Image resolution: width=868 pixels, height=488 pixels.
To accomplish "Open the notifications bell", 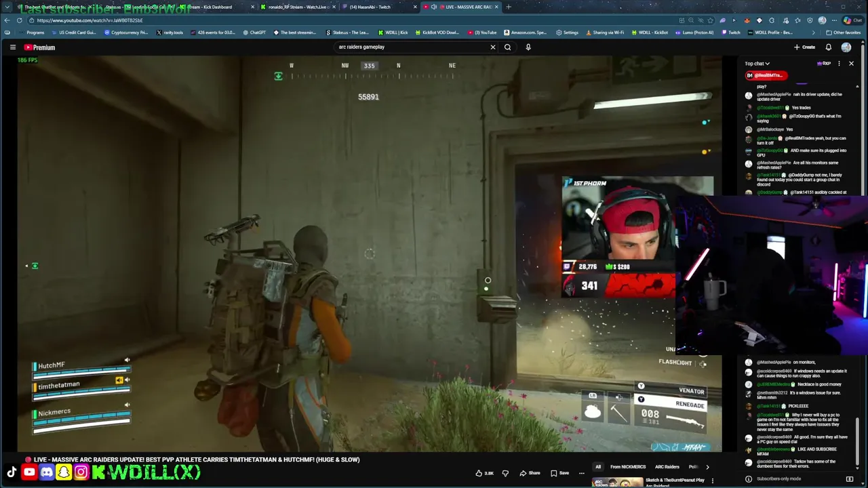I will pyautogui.click(x=828, y=47).
